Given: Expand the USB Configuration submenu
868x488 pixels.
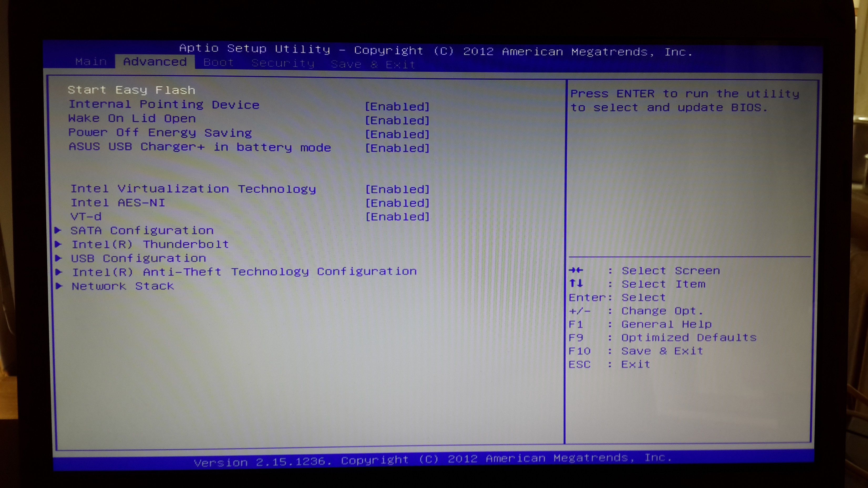Looking at the screenshot, I should [138, 257].
